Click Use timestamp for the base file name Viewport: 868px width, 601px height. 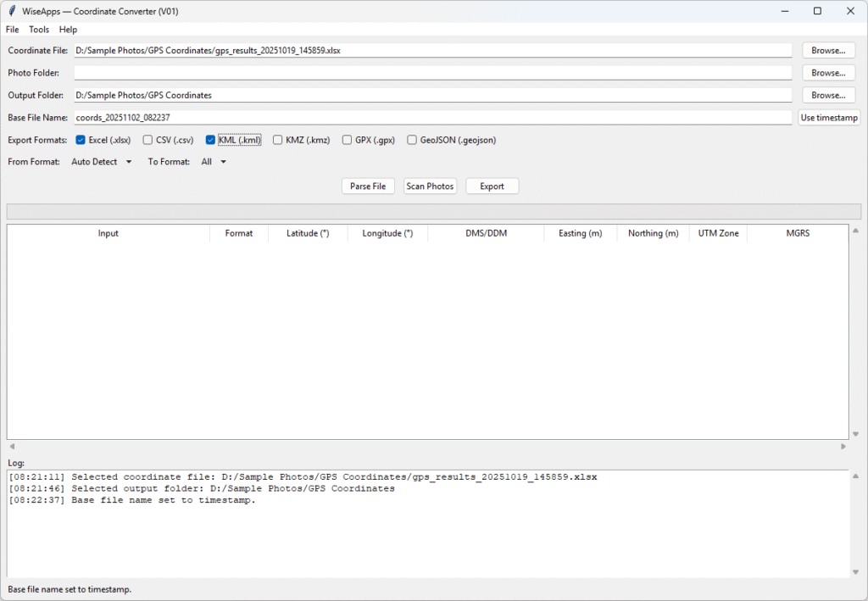point(828,117)
